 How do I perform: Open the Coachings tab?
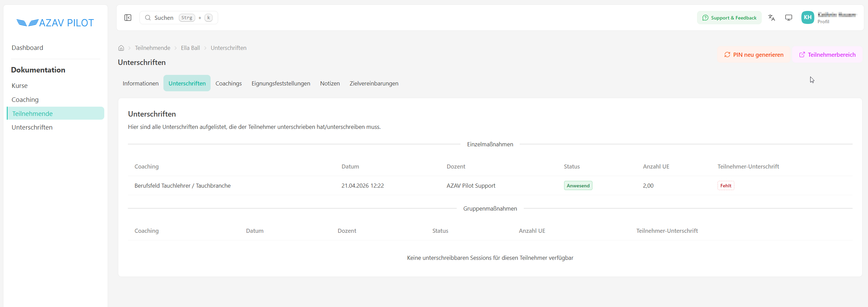click(228, 83)
